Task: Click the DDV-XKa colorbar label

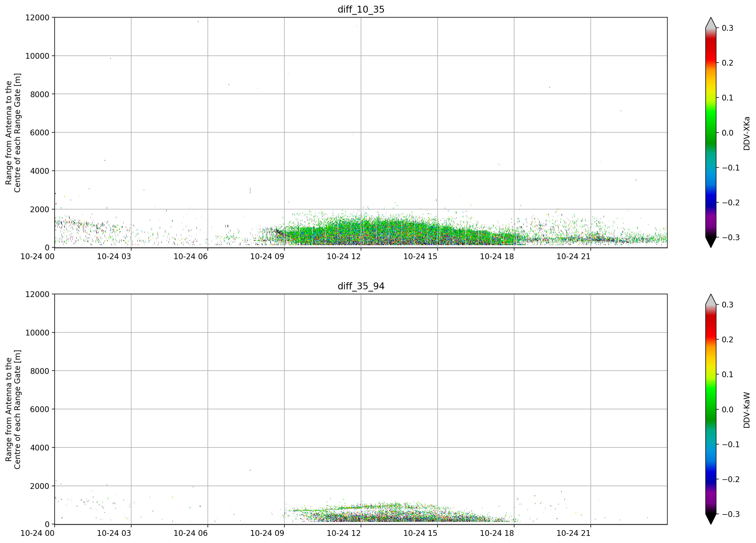Action: click(746, 133)
